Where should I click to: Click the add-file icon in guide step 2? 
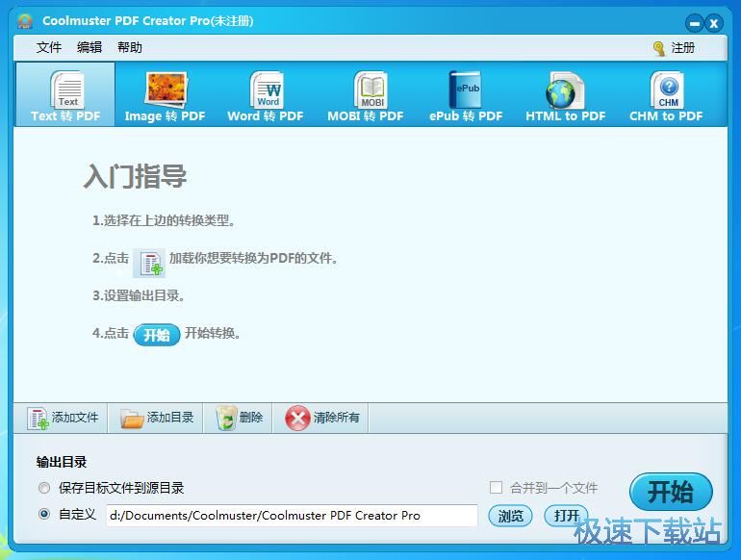[x=149, y=263]
